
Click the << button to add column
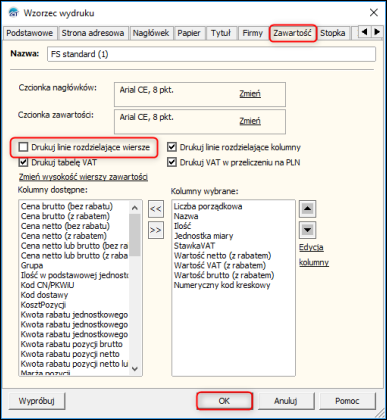pyautogui.click(x=156, y=209)
